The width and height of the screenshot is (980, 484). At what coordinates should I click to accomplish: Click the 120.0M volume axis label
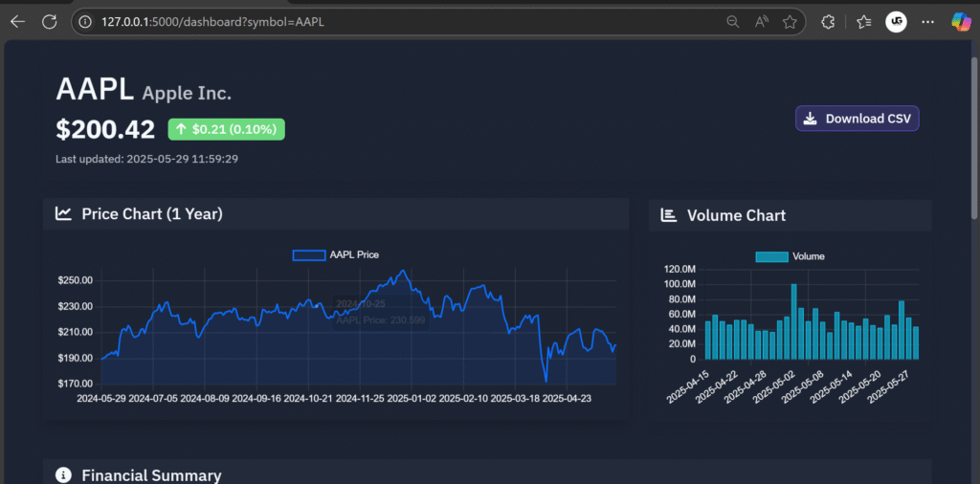click(x=680, y=269)
